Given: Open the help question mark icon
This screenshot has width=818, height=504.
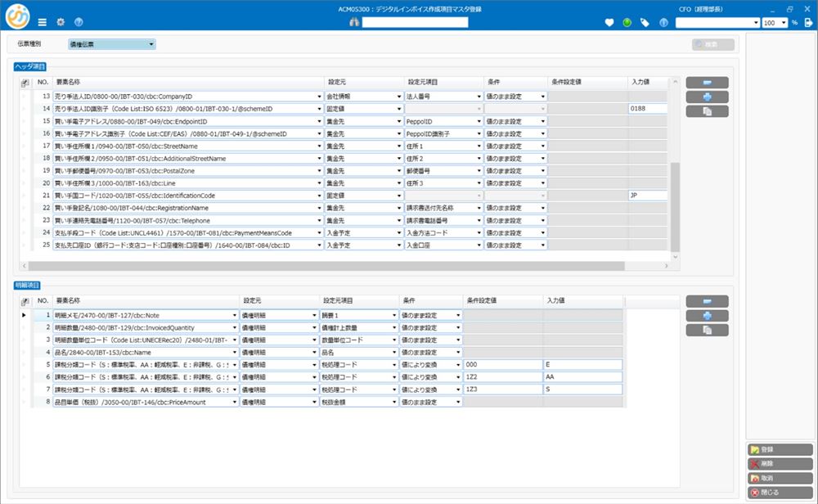Looking at the screenshot, I should (79, 22).
